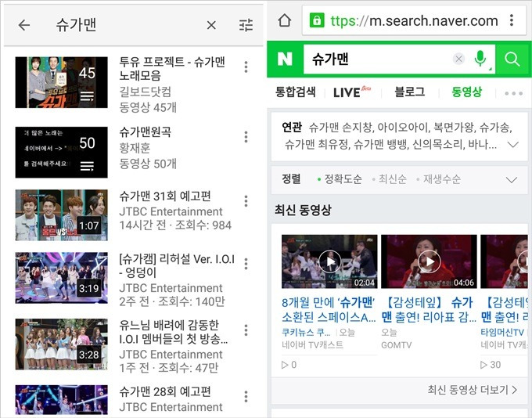Tap channel name 황재훈
Viewport: 532px width, 418px height.
tap(135, 148)
